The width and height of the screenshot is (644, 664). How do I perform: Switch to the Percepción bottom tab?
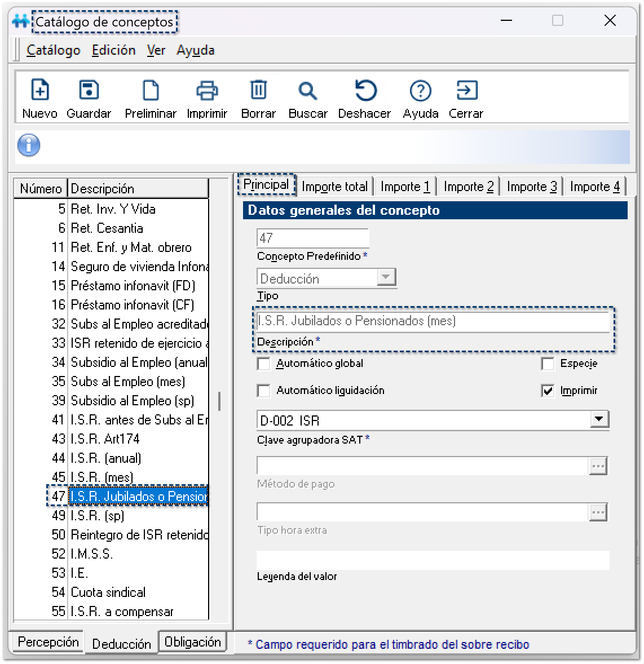coord(48,642)
